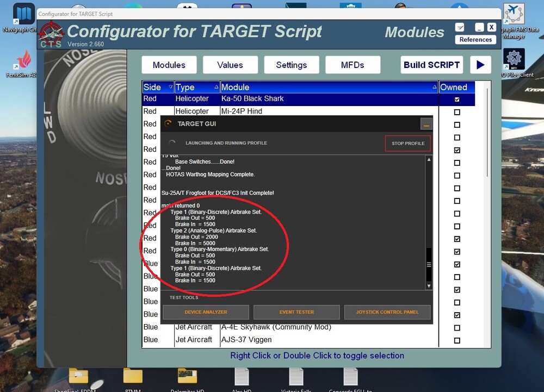Open the Pilot Client desktop shortcut
This screenshot has height=392, width=544.
coord(514,63)
